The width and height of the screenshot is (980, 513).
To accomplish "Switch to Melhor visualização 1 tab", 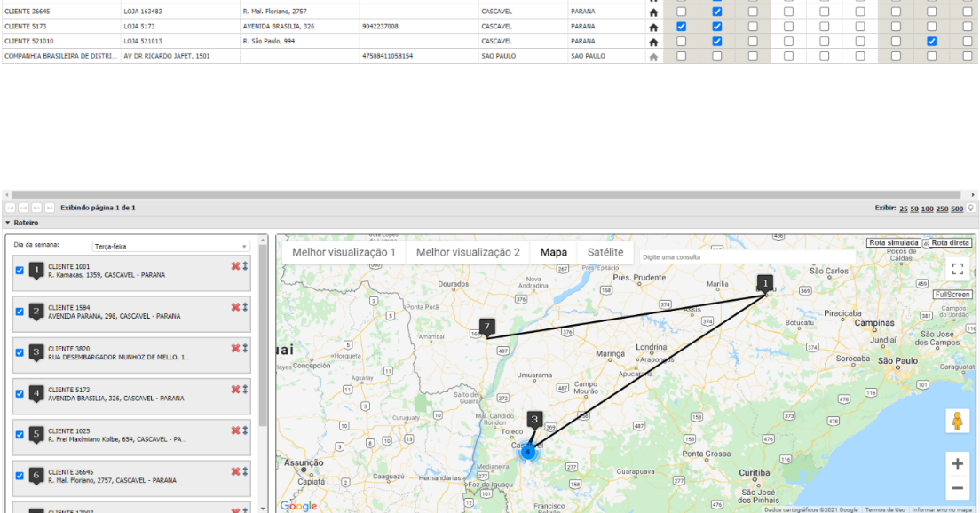I will (x=344, y=252).
